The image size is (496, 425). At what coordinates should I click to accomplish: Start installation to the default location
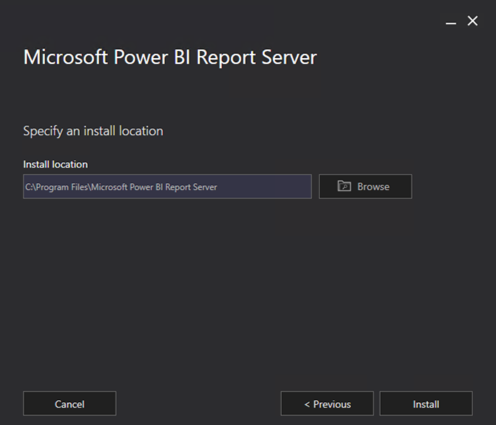(x=426, y=404)
